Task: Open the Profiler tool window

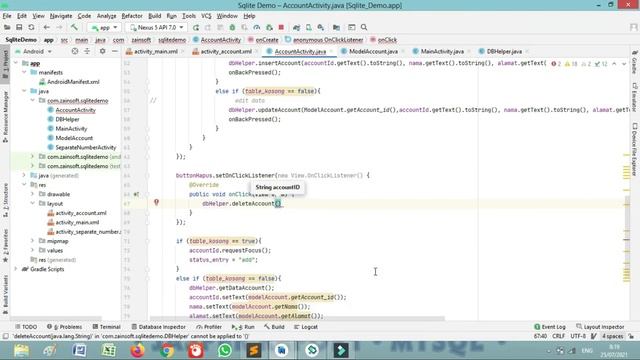Action: [x=209, y=327]
